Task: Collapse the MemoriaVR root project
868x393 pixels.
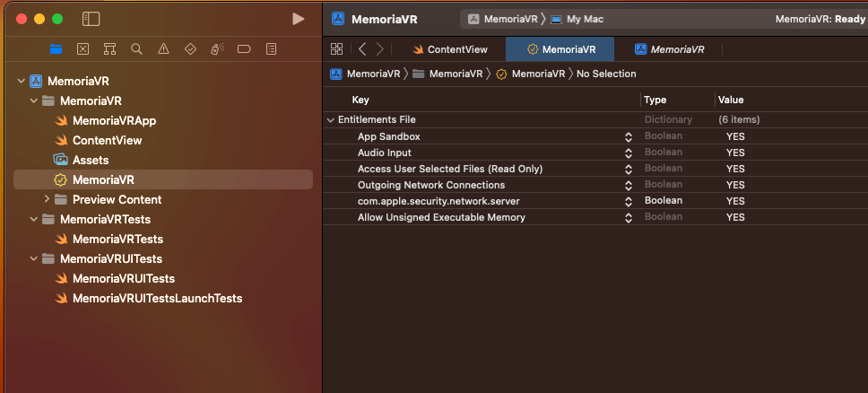Action: (x=21, y=82)
